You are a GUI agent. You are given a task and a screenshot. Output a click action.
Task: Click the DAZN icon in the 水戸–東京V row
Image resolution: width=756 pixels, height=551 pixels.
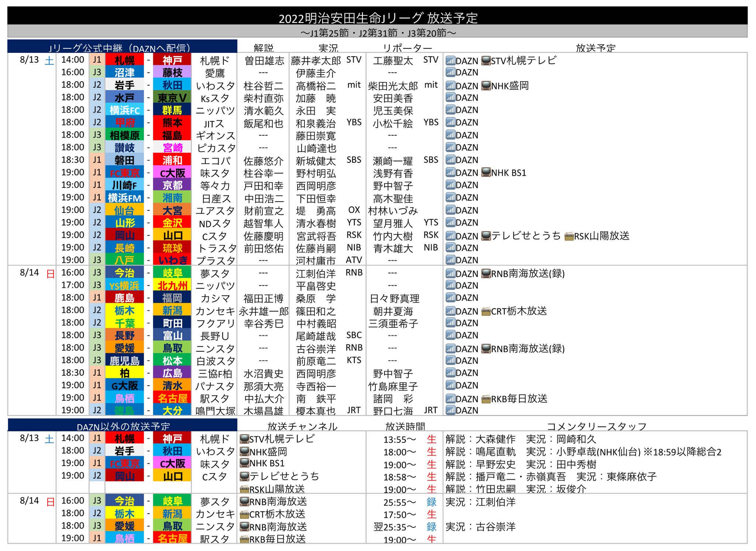[x=450, y=98]
